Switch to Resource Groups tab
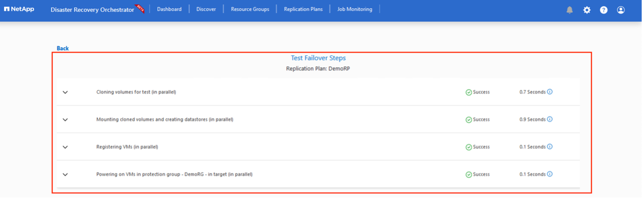Viewport: 644px width, 199px height. (x=250, y=9)
